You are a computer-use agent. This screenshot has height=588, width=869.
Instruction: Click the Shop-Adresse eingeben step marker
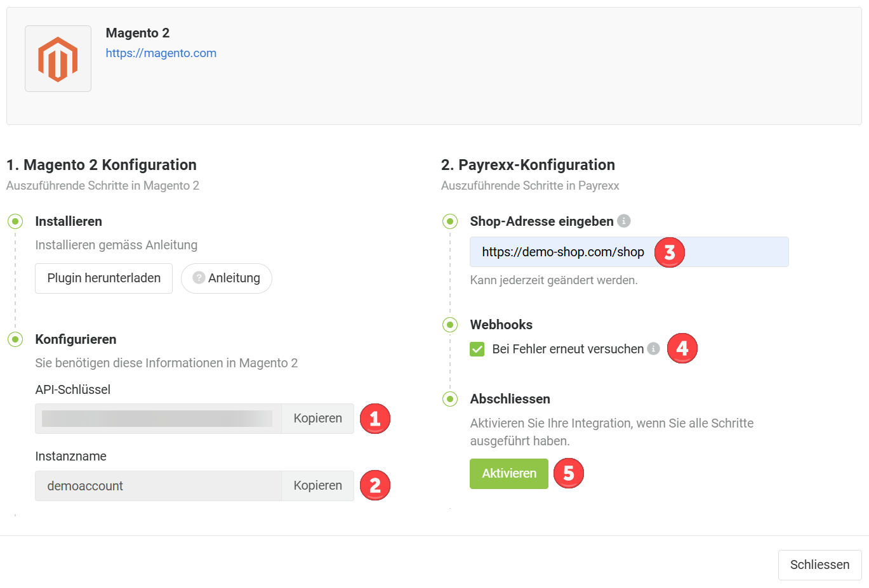tap(450, 221)
